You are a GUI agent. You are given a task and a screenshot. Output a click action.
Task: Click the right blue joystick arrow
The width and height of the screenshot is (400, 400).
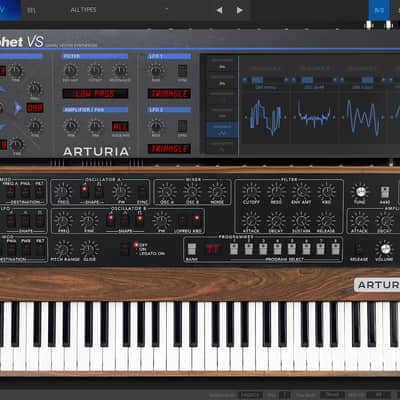coord(18,108)
